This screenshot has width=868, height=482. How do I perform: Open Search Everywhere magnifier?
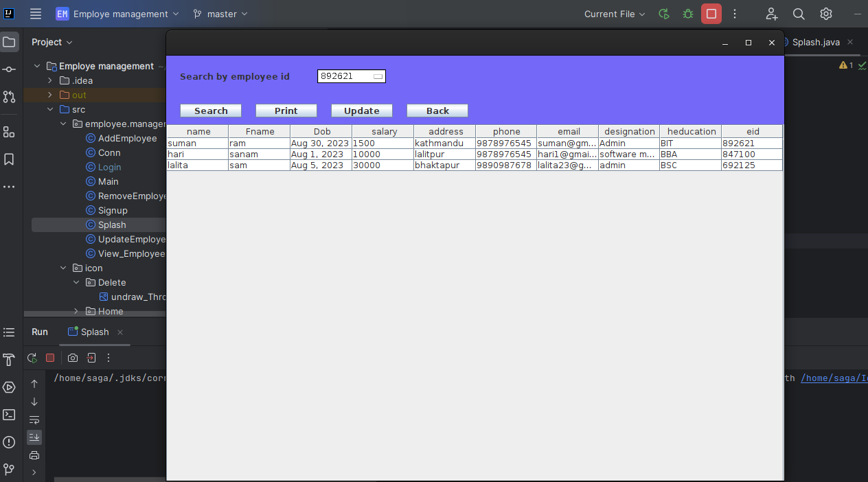click(799, 14)
